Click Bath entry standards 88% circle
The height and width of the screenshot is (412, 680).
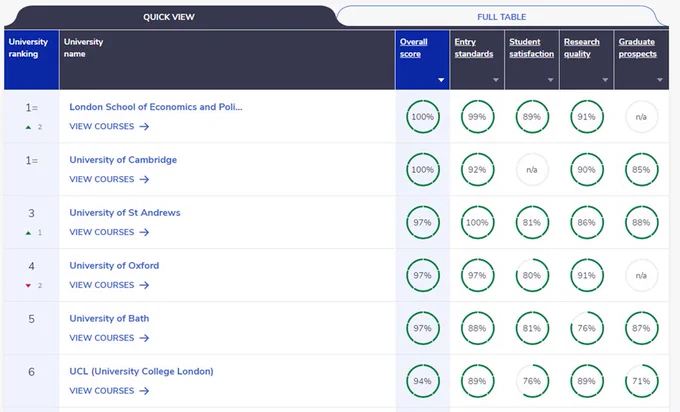[477, 328]
